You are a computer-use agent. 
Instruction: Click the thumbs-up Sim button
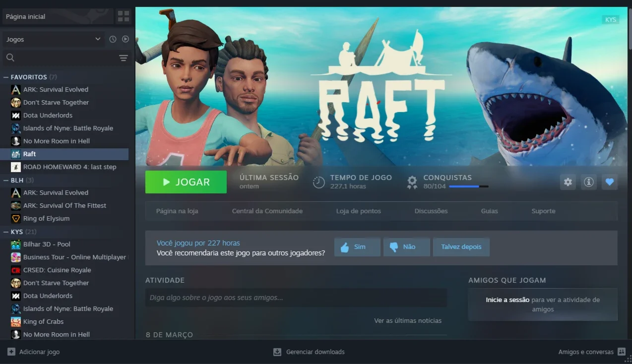point(357,247)
